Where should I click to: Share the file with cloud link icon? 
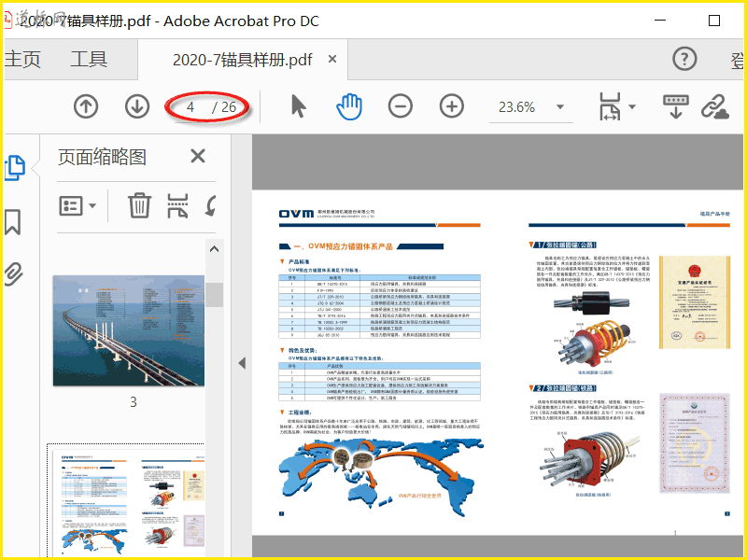click(x=714, y=106)
